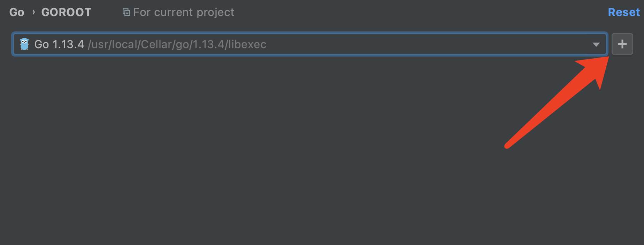Click the word "Cellar" in the SDK path
Screen dimensions: 644x245
155,44
